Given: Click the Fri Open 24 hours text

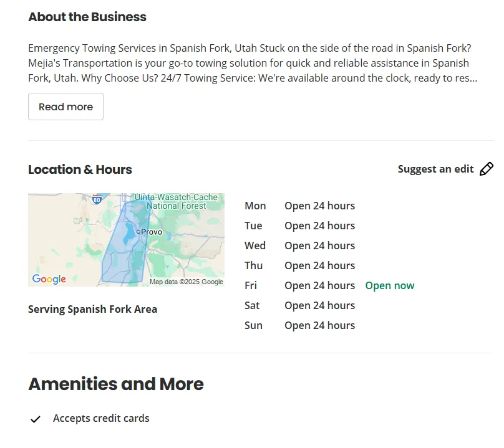Looking at the screenshot, I should click(319, 285).
